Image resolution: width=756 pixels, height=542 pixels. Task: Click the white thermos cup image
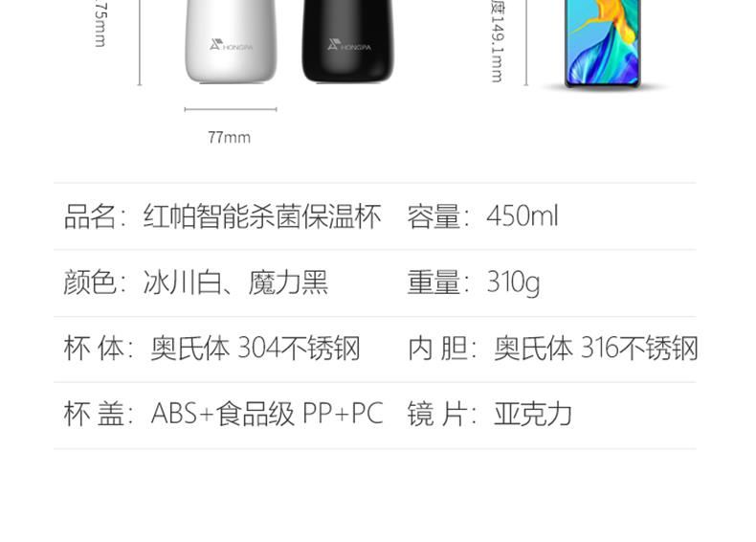231,41
